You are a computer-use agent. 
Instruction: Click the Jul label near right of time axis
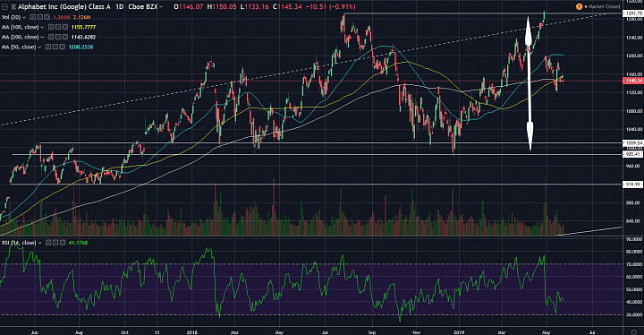click(592, 331)
